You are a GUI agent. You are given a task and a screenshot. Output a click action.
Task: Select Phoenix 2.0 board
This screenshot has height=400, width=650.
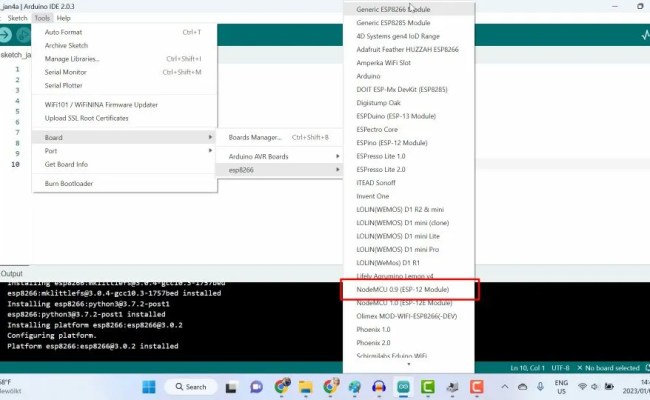tap(409, 342)
